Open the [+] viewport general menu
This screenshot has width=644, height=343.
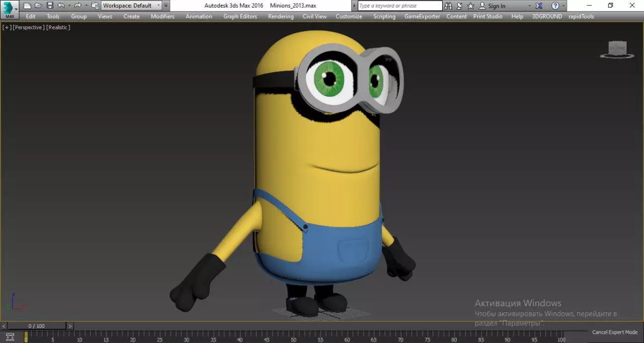click(x=7, y=27)
